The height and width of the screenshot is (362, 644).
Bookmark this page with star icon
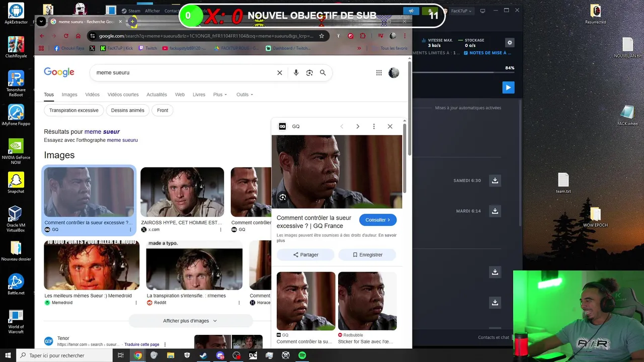coord(321,36)
